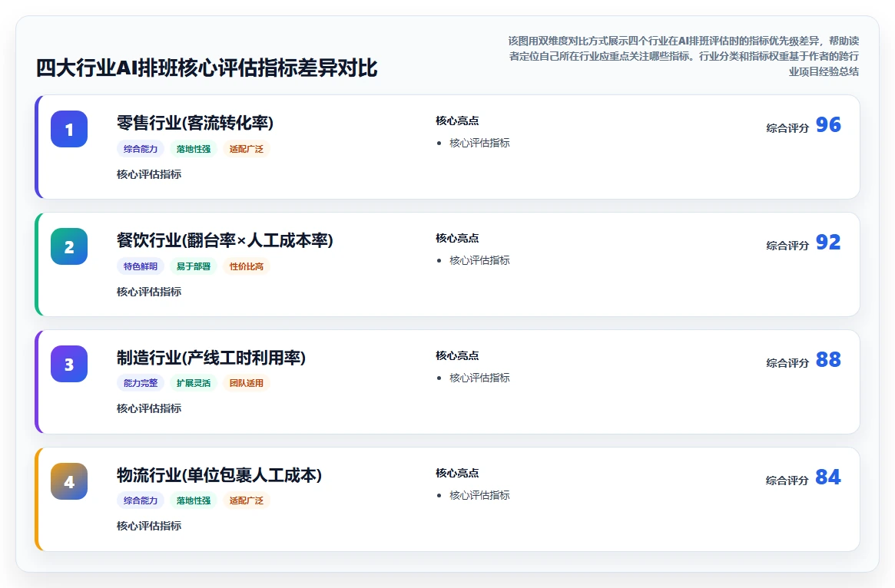Click the score 88 value
This screenshot has height=588, width=895.
coord(828,360)
